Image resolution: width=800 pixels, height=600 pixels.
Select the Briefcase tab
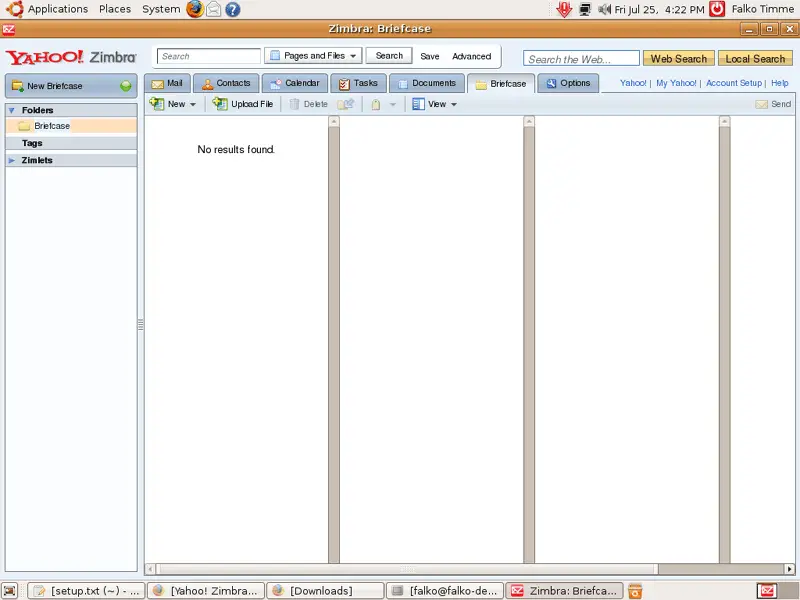click(501, 84)
